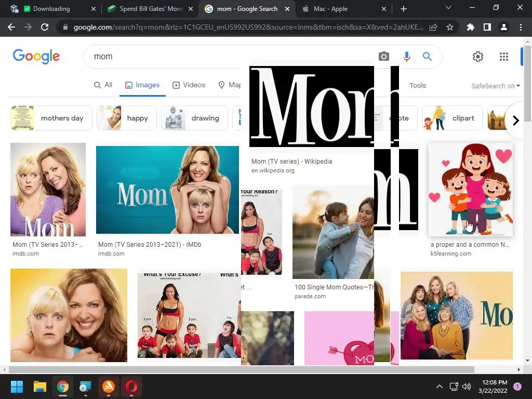Search by image with camera icon
Screen dimensions: 532x399
(x=384, y=56)
